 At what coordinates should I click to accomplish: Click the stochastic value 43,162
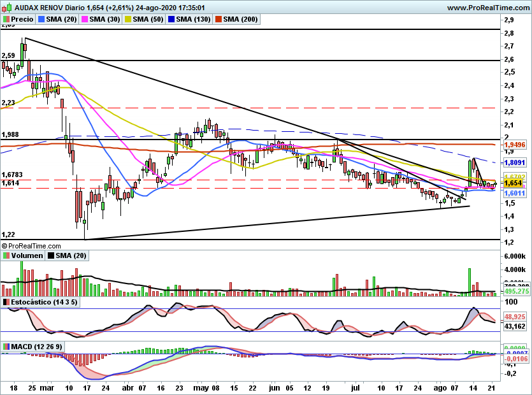(515, 326)
